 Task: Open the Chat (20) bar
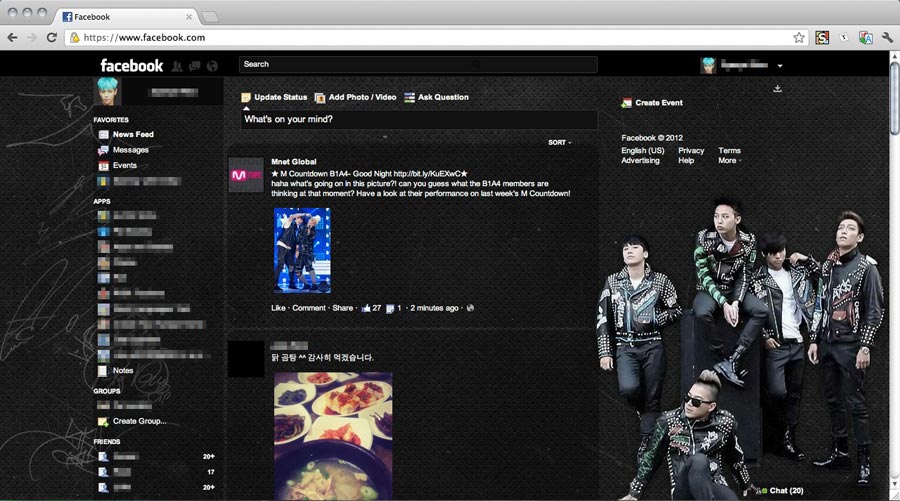[x=782, y=491]
